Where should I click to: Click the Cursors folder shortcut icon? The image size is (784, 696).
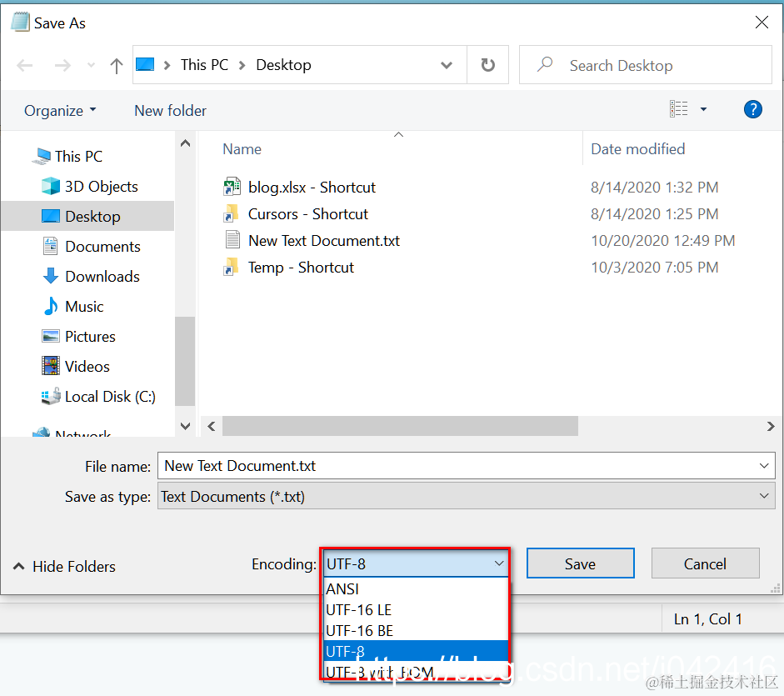coord(231,213)
